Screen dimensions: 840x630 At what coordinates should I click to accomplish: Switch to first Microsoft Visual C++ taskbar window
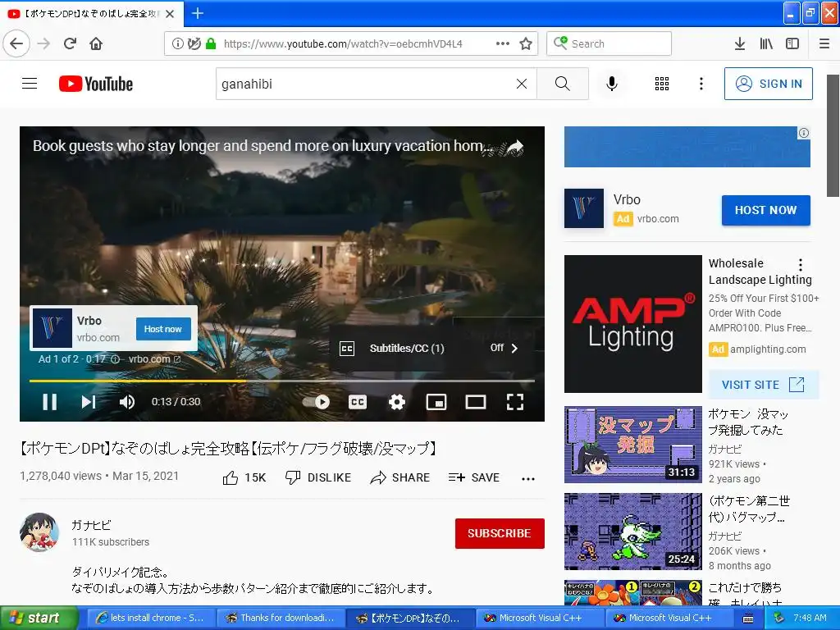click(540, 619)
